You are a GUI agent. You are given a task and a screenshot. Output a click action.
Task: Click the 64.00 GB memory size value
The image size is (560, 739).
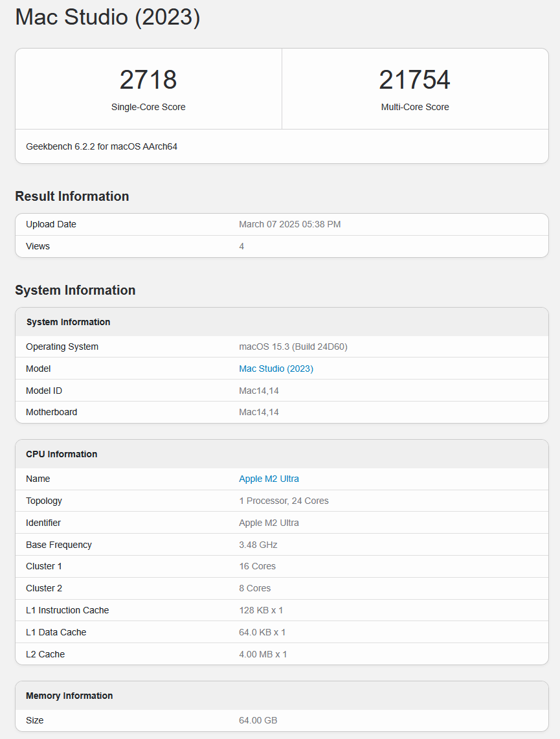pyautogui.click(x=258, y=720)
